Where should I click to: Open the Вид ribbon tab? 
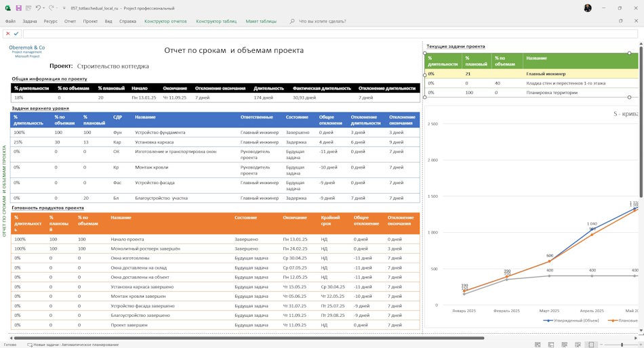tap(108, 21)
